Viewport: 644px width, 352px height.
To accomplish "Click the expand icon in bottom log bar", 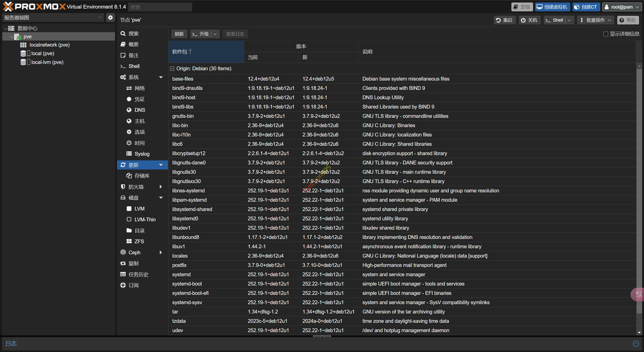I will click(x=636, y=344).
